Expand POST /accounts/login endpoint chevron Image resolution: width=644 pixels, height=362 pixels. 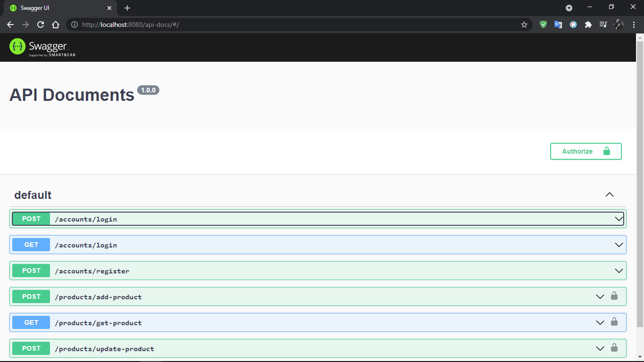click(x=619, y=219)
